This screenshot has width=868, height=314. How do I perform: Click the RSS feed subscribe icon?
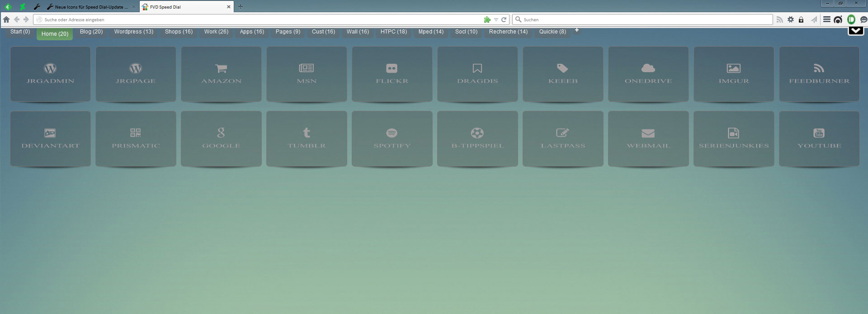pos(779,20)
